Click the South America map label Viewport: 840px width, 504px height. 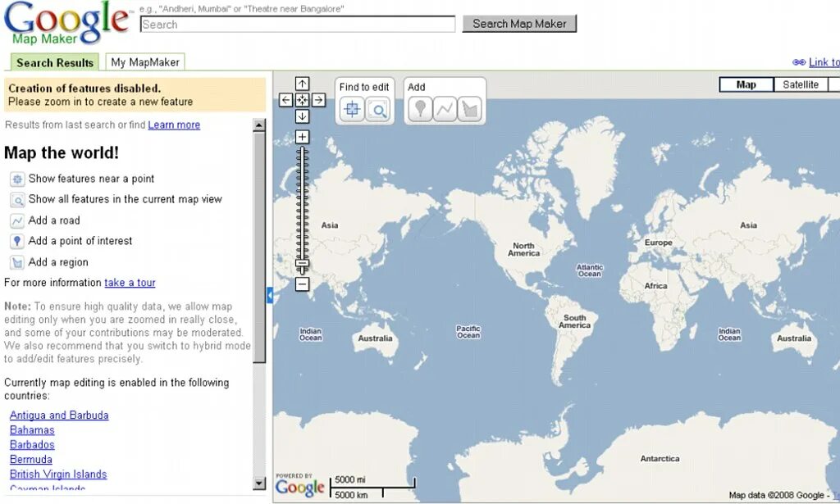tap(574, 321)
